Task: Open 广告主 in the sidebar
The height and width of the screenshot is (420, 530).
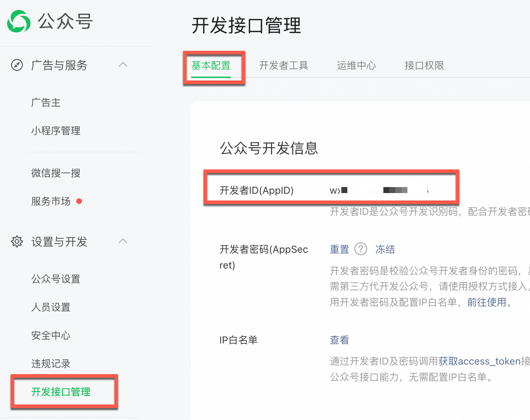Action: tap(46, 103)
